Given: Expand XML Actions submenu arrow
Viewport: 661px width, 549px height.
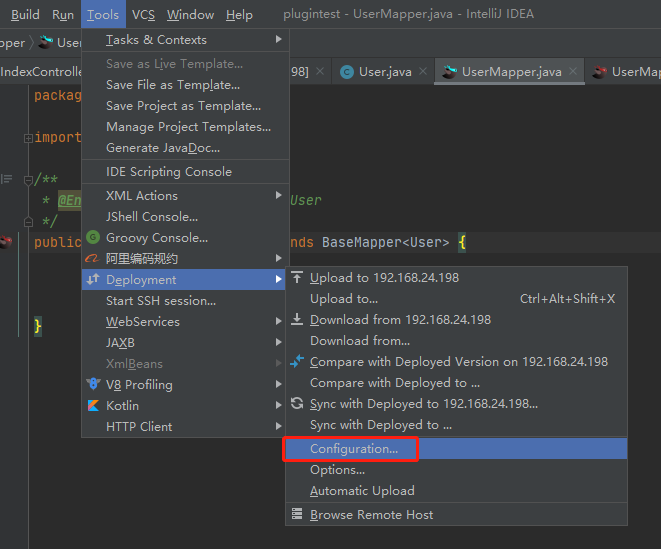Looking at the screenshot, I should pyautogui.click(x=278, y=195).
